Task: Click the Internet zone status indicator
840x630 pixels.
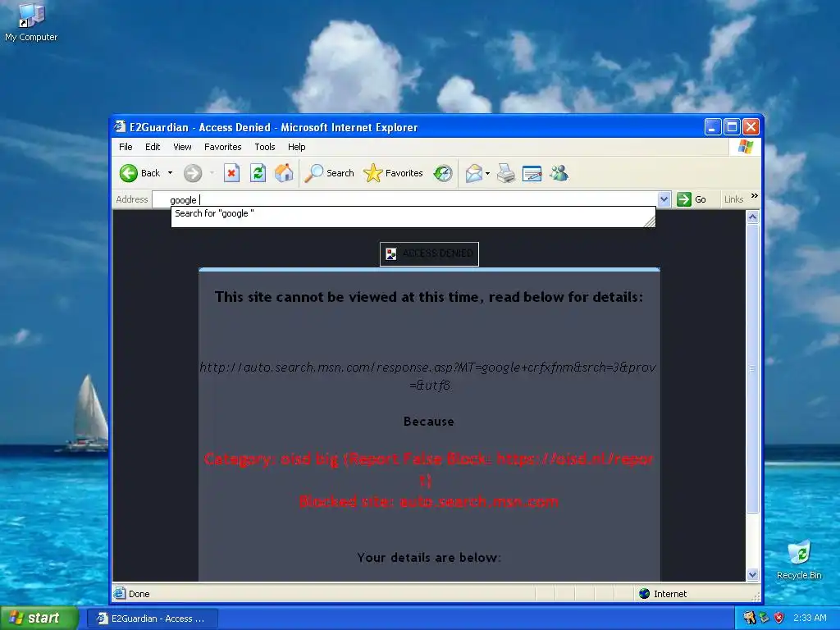Action: [663, 594]
